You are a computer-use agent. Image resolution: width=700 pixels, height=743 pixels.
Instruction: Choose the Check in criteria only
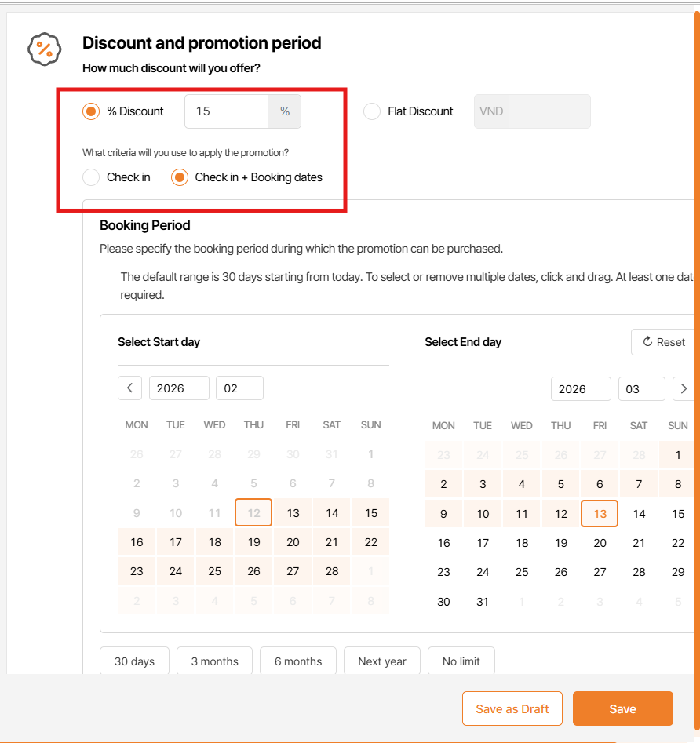[x=92, y=177]
